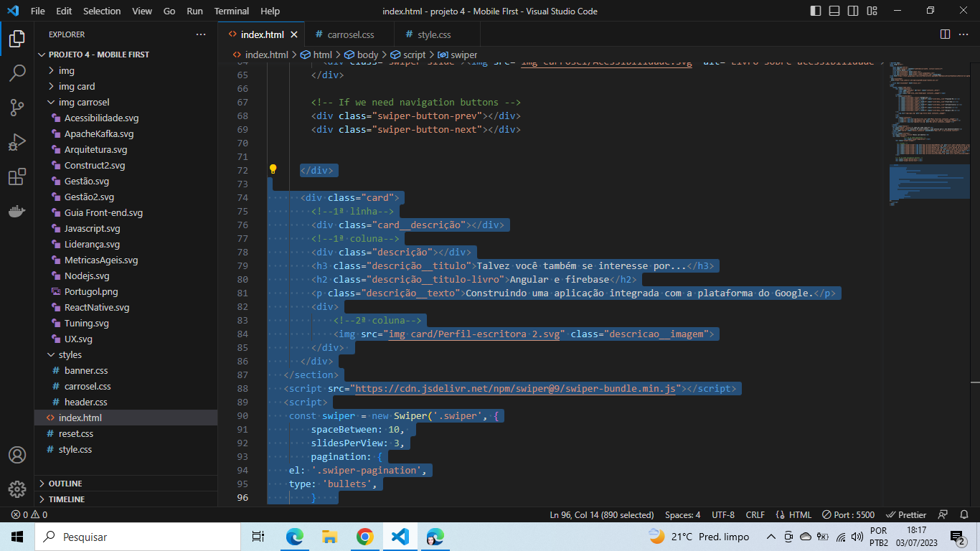Expand the img card folder
The width and height of the screenshot is (980, 551).
126,86
